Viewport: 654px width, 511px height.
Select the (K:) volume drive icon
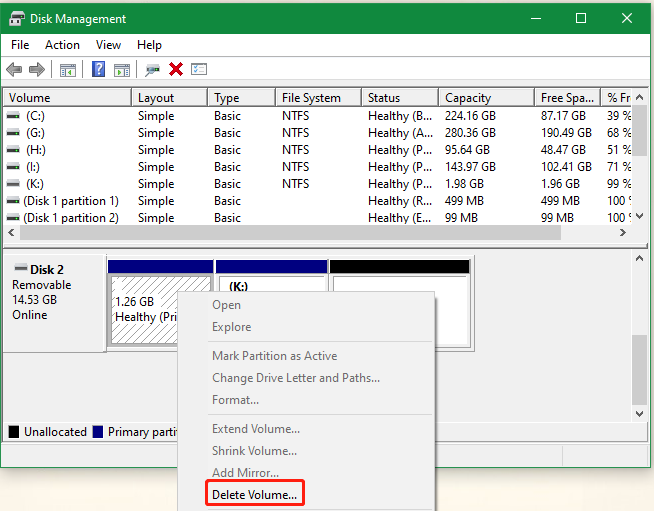pyautogui.click(x=13, y=184)
